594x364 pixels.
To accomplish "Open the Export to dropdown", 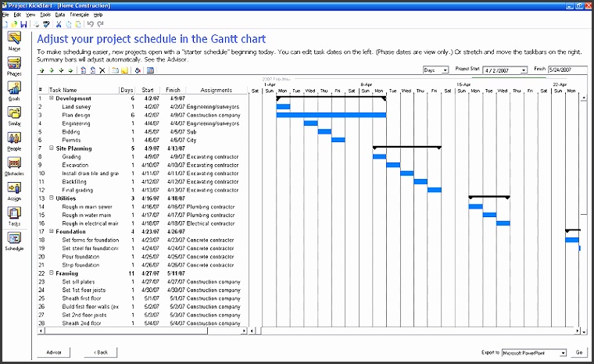I will pyautogui.click(x=563, y=353).
